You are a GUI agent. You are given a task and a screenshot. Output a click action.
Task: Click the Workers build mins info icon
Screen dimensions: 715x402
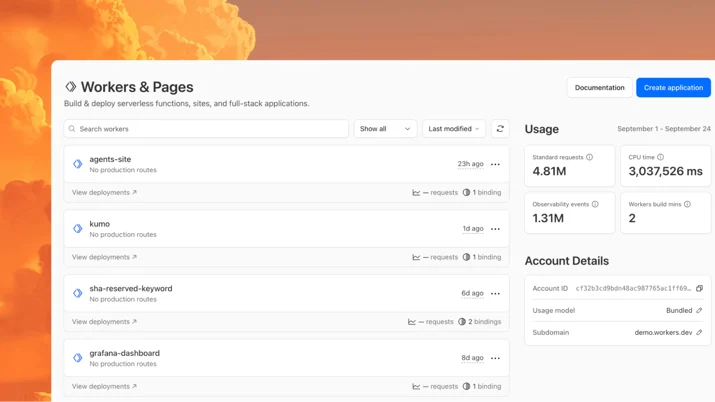pos(687,204)
